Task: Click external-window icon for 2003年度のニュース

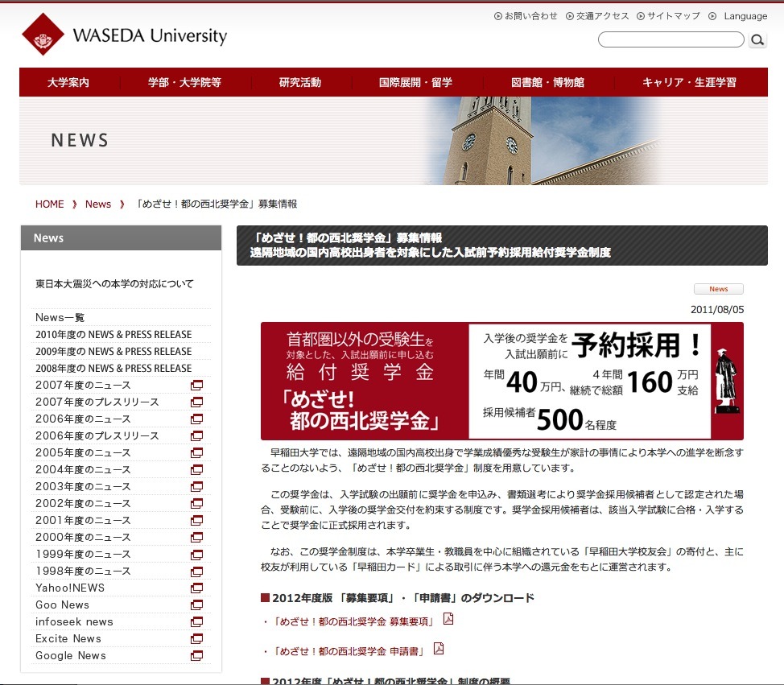Action: tap(197, 486)
